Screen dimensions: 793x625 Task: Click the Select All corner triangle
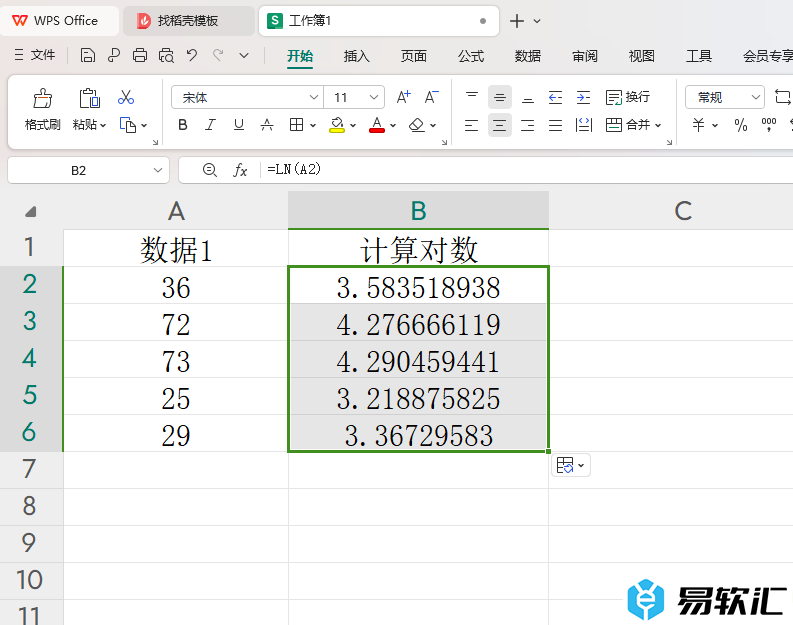coord(31,211)
